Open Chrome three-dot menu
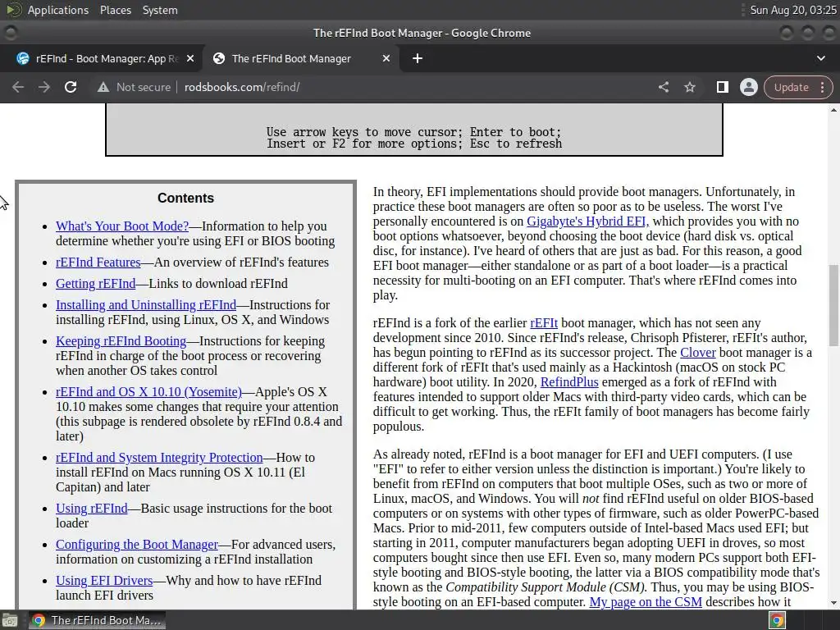This screenshot has width=840, height=630. click(x=822, y=87)
